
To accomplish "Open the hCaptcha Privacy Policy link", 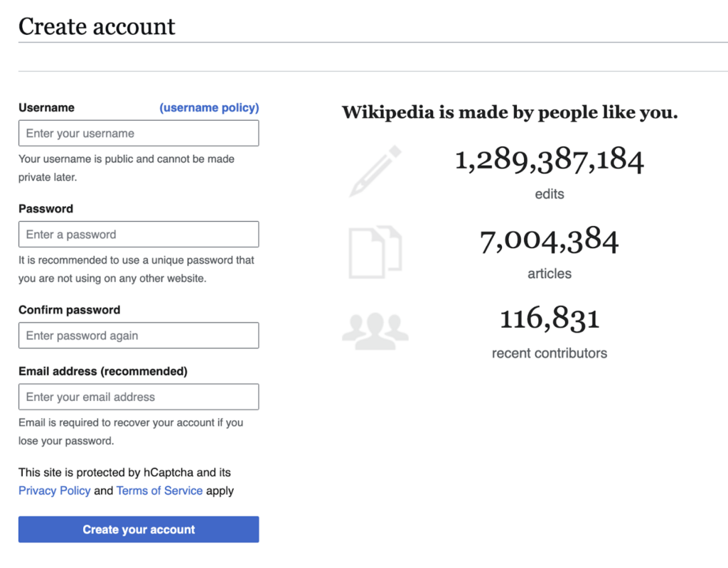I will tap(54, 491).
